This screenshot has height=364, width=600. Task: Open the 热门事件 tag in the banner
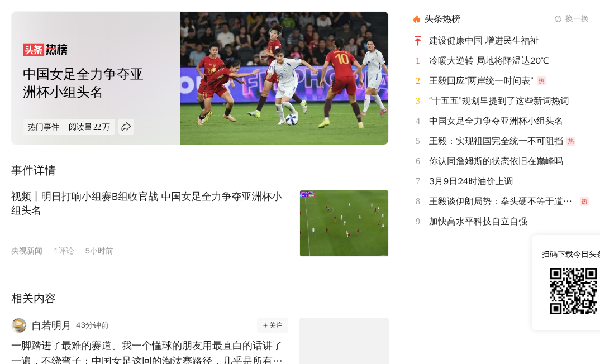coord(43,127)
